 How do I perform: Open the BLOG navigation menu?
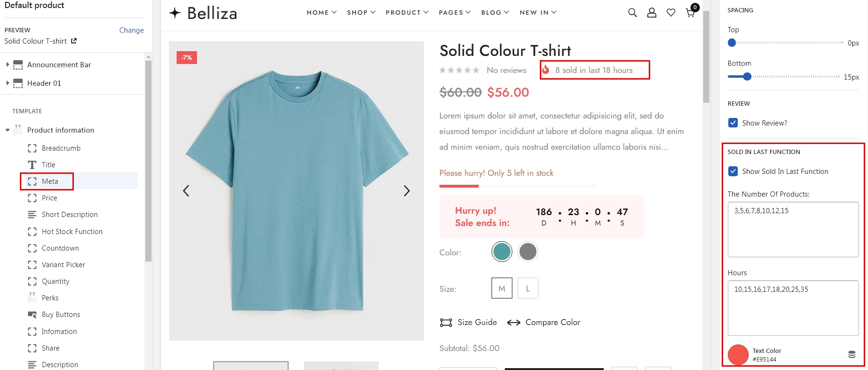tap(495, 13)
